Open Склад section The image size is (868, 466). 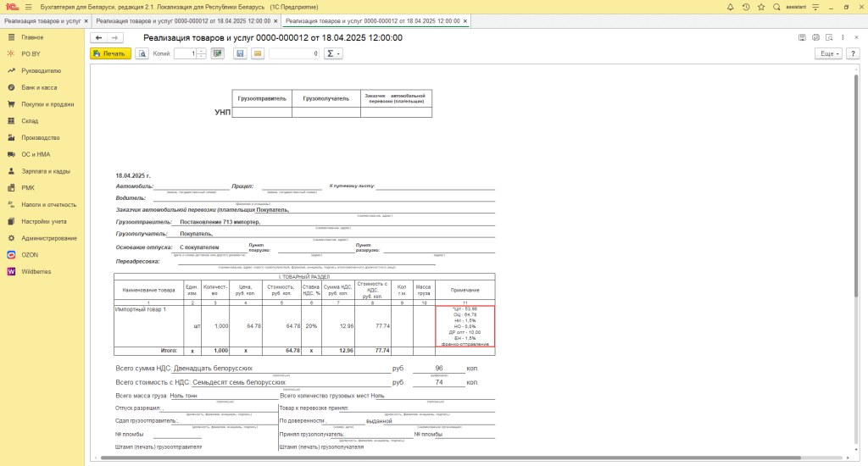click(x=42, y=120)
